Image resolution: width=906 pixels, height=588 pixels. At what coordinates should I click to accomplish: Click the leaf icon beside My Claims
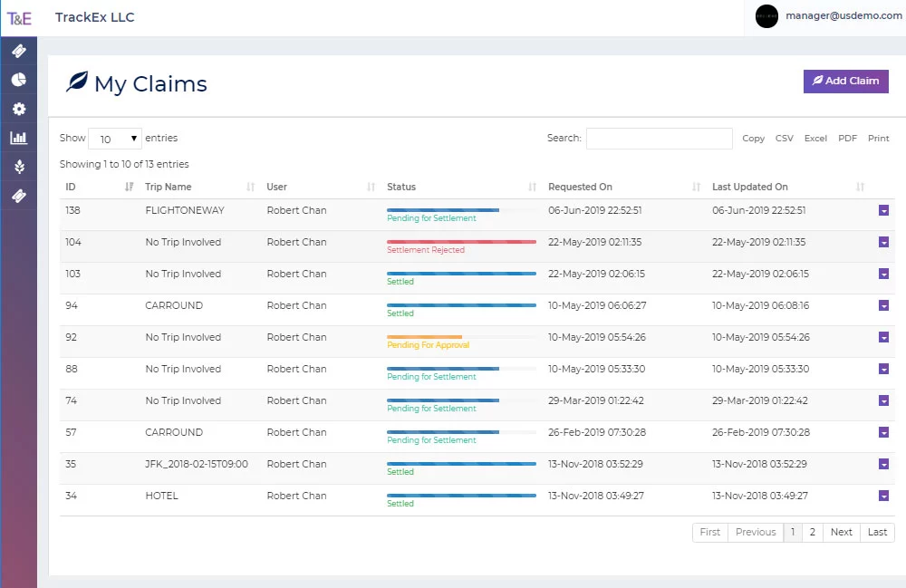click(x=77, y=82)
